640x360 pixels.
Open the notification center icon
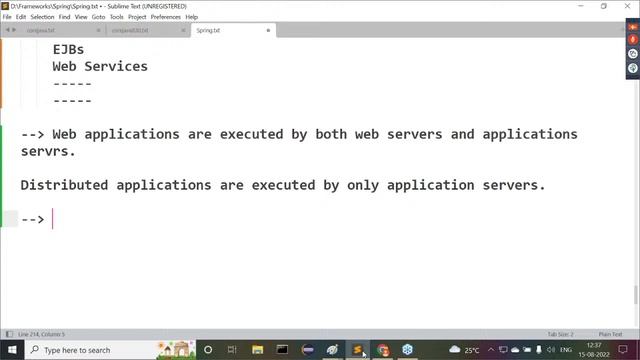pyautogui.click(x=623, y=350)
